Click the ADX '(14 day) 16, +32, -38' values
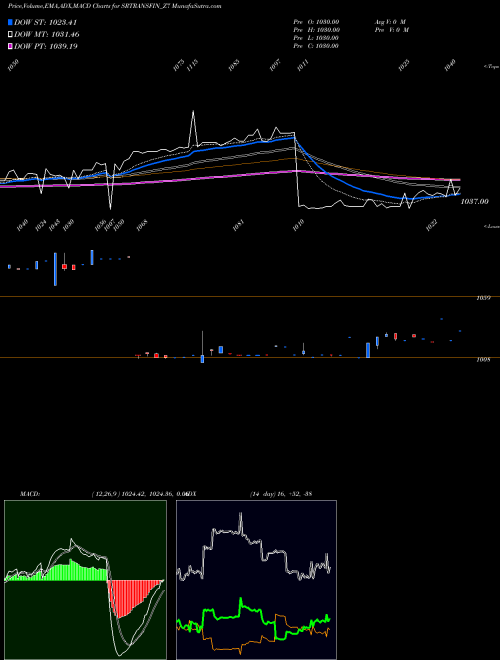 (x=281, y=493)
